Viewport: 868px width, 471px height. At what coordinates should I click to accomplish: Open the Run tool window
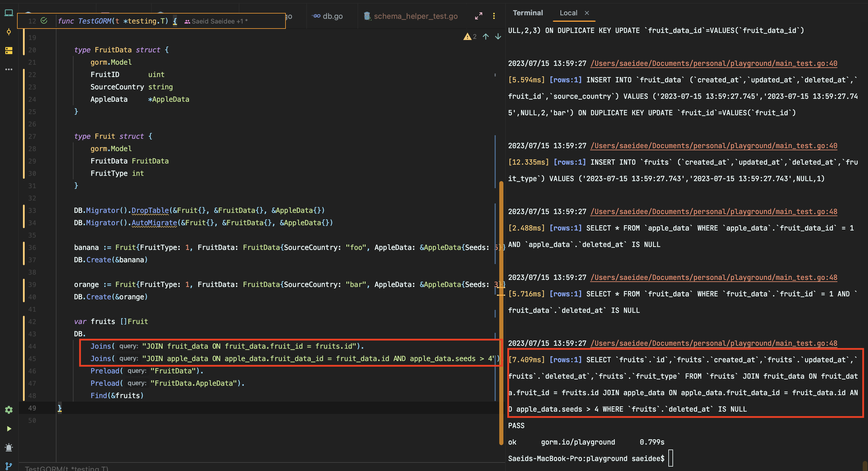click(9, 429)
